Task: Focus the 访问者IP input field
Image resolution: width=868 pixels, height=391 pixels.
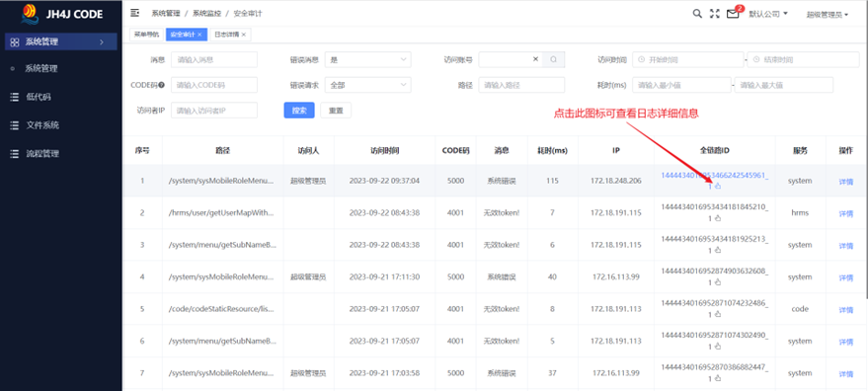Action: pos(214,111)
